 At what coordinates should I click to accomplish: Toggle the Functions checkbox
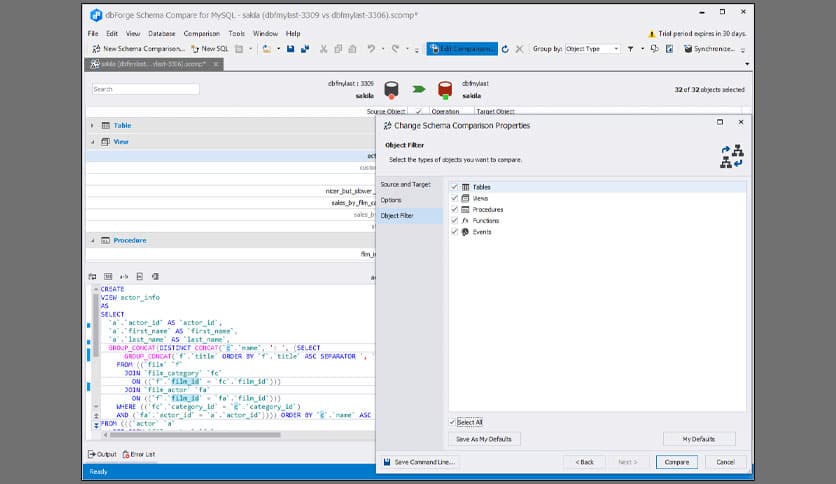[454, 221]
